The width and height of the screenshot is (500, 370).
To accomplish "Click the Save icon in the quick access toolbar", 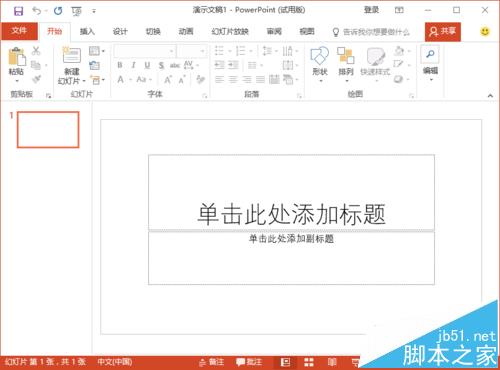I will coord(18,11).
